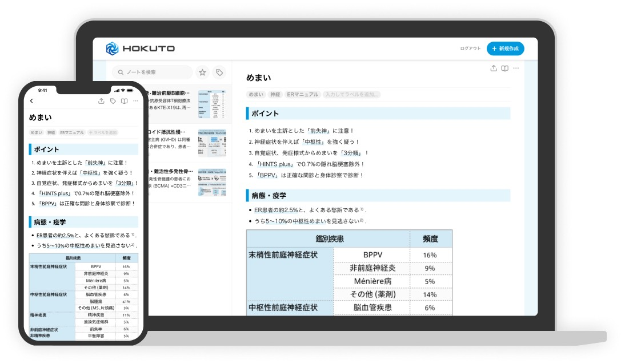625x364 pixels.
Task: Click the Ménière病 cell in the laptop table
Action: (x=372, y=281)
